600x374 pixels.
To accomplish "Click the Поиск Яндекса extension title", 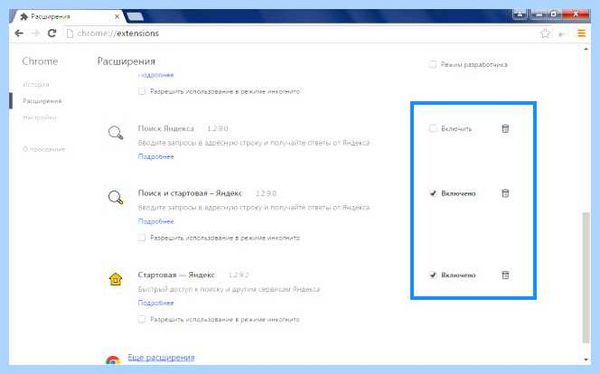I will tap(166, 128).
